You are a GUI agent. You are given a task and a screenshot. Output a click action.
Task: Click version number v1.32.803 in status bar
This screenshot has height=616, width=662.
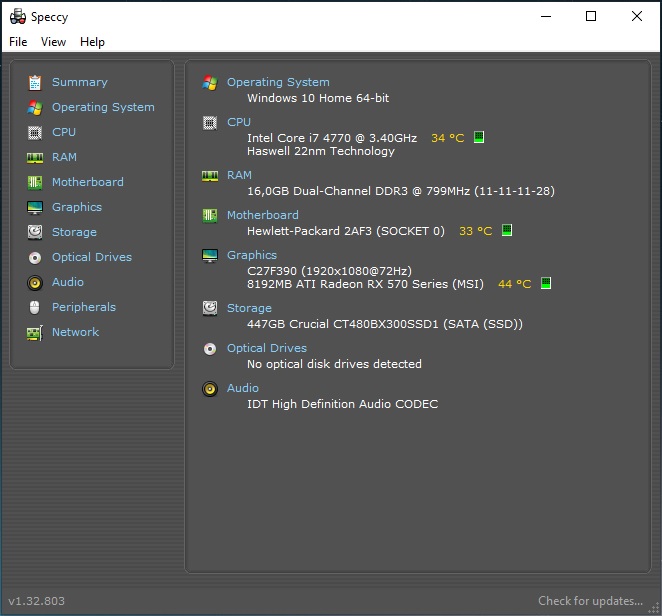point(37,601)
